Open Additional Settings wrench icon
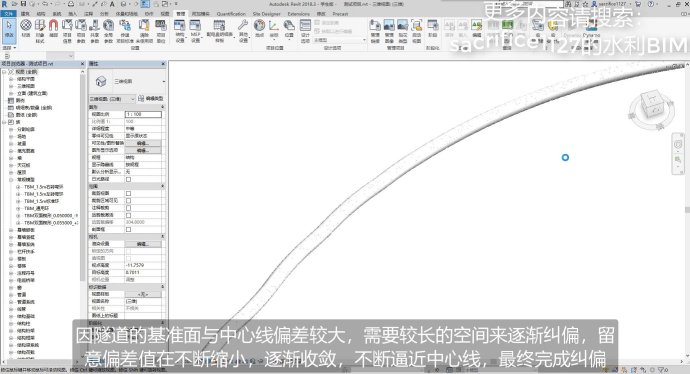Screen dimensions: 690x374 [x=243, y=30]
